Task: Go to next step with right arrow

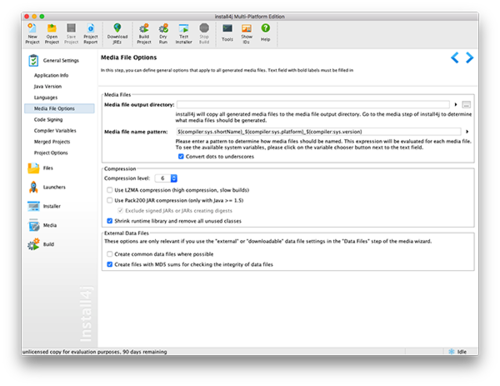Action: click(x=469, y=58)
